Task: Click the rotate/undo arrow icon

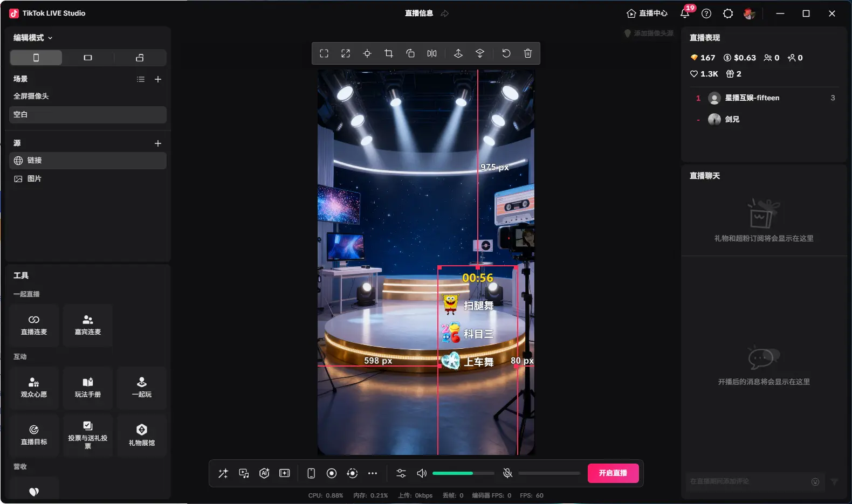Action: tap(506, 53)
